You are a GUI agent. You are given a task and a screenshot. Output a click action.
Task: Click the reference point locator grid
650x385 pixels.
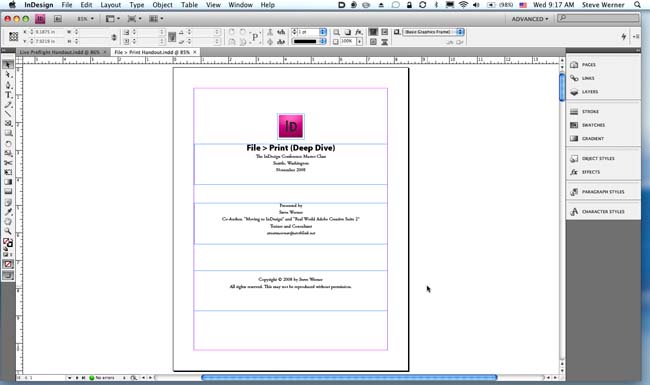tap(14, 36)
